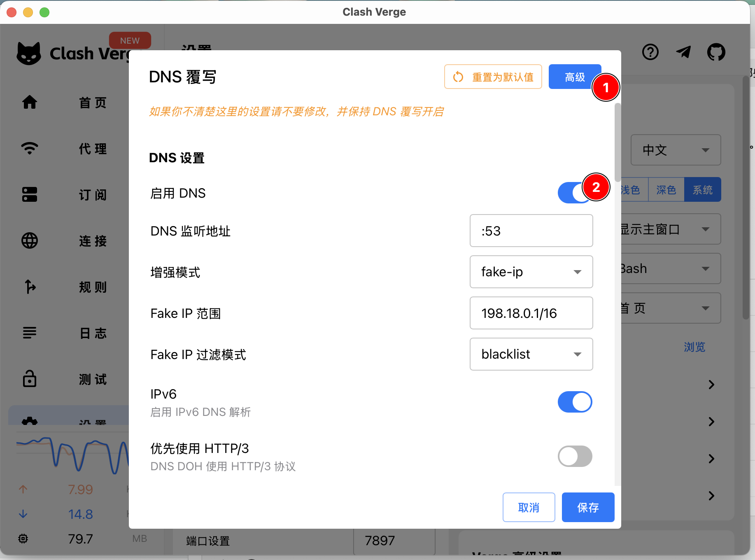Go to 日志 menu item
The image size is (755, 560).
point(93,333)
